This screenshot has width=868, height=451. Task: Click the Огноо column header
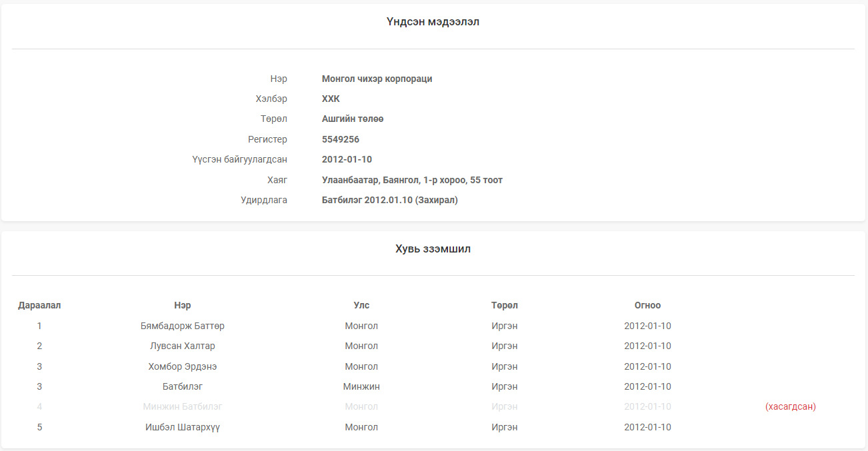pyautogui.click(x=647, y=305)
